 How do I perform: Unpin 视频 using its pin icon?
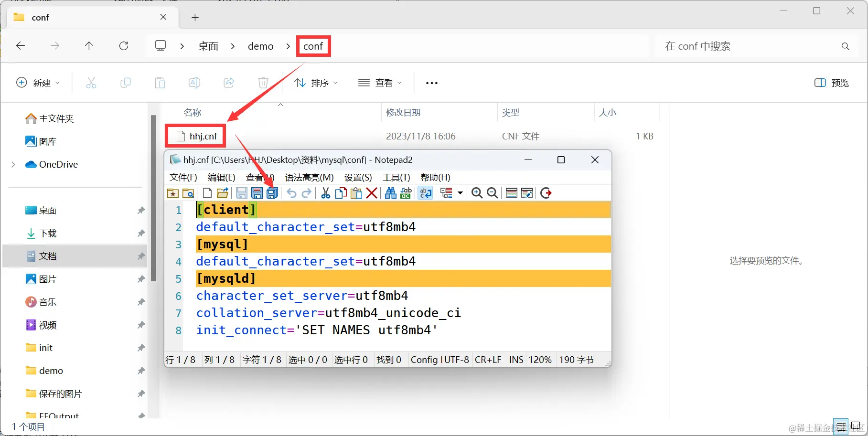coord(141,325)
